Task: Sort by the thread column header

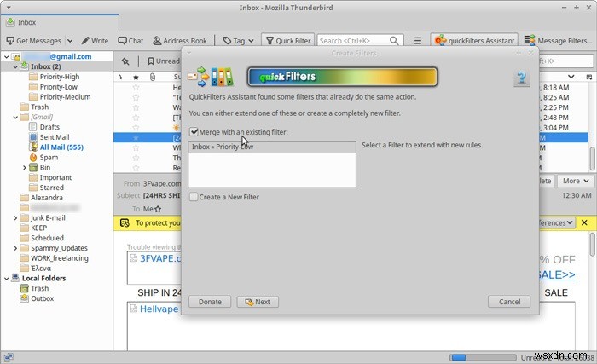Action: (120, 78)
